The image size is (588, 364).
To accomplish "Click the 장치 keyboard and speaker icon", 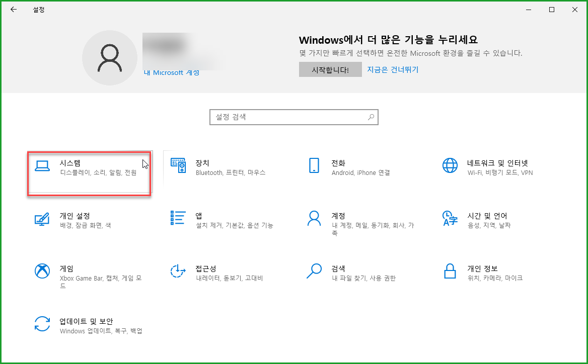I will click(178, 165).
